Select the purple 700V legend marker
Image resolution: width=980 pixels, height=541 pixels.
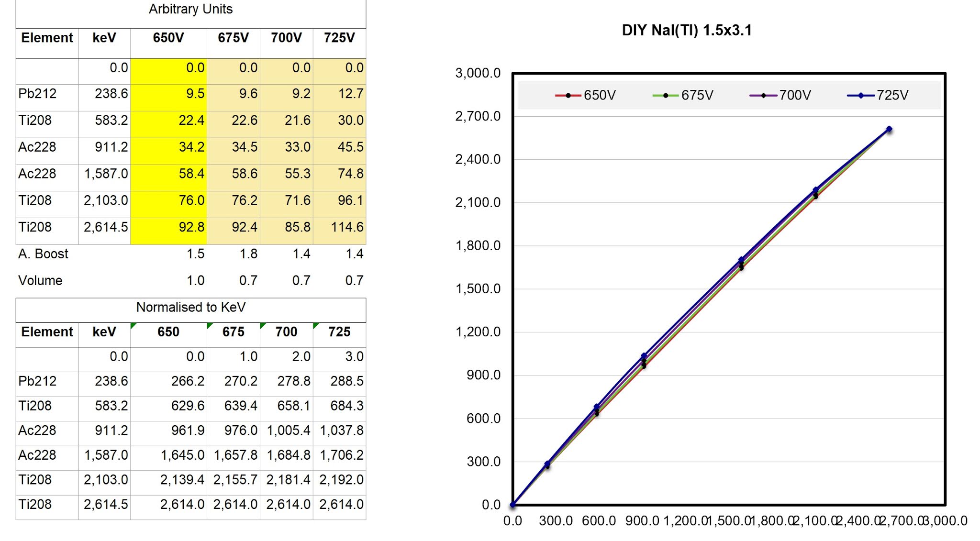[x=762, y=95]
